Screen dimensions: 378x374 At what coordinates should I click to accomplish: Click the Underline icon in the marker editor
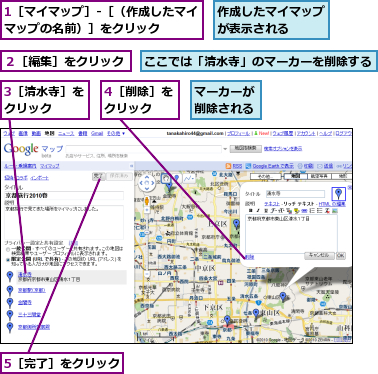tap(266, 211)
